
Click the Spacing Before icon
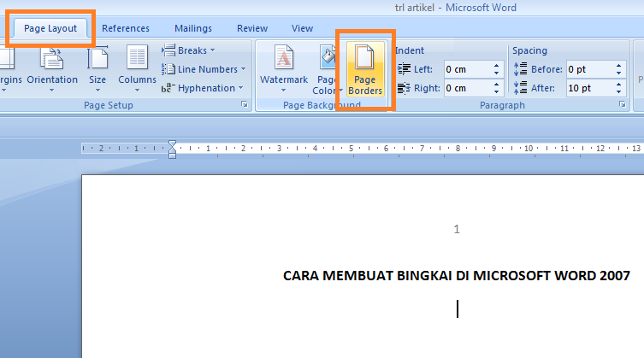(520, 69)
